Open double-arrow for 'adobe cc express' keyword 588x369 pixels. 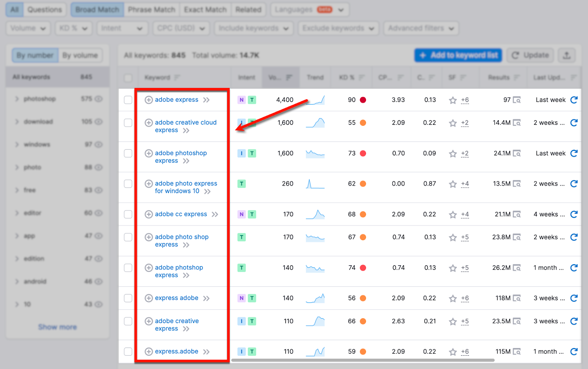tap(215, 214)
